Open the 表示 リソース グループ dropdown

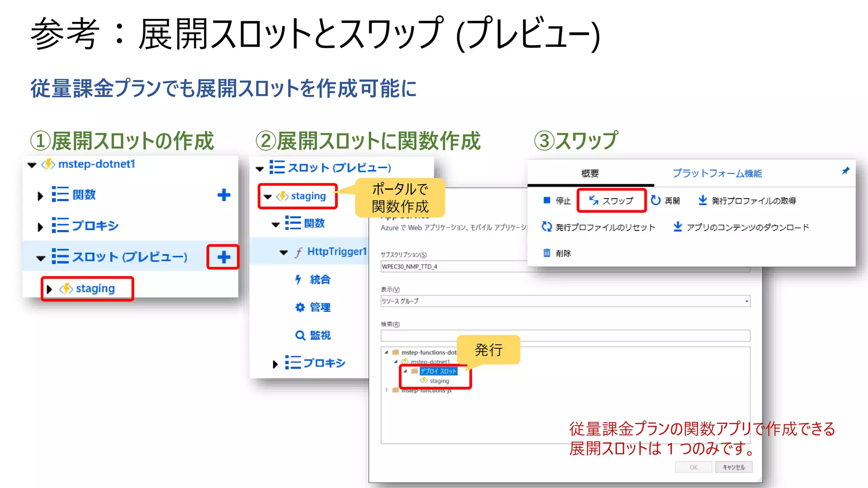tap(565, 301)
